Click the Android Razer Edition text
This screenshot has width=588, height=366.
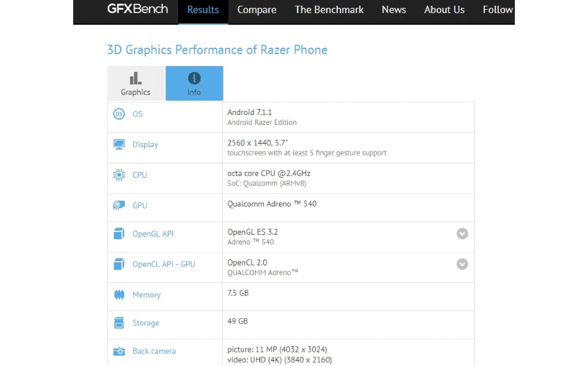tap(262, 123)
